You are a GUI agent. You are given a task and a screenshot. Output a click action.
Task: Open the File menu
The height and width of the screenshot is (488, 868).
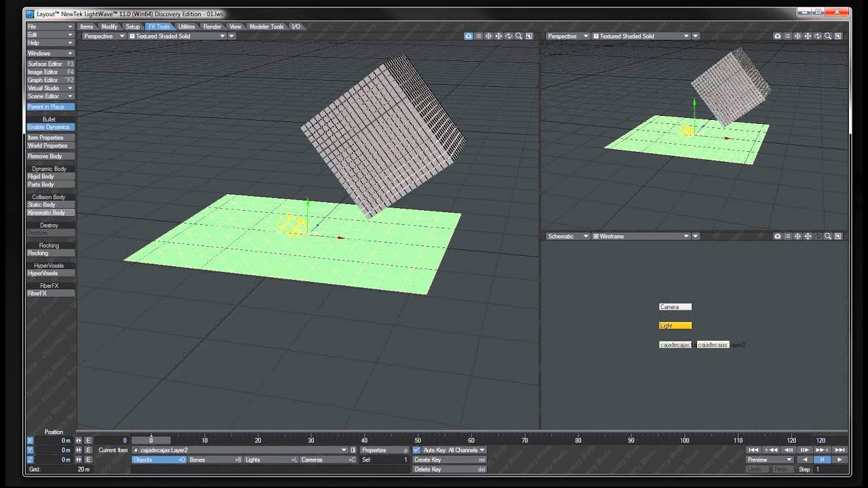click(x=50, y=26)
